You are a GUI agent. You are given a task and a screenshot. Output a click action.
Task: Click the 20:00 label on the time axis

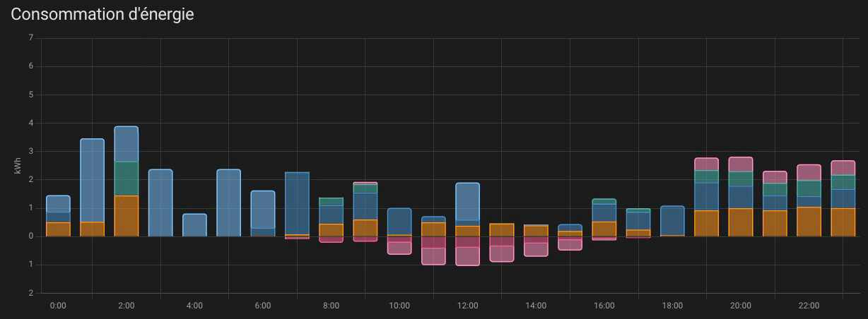pyautogui.click(x=740, y=306)
